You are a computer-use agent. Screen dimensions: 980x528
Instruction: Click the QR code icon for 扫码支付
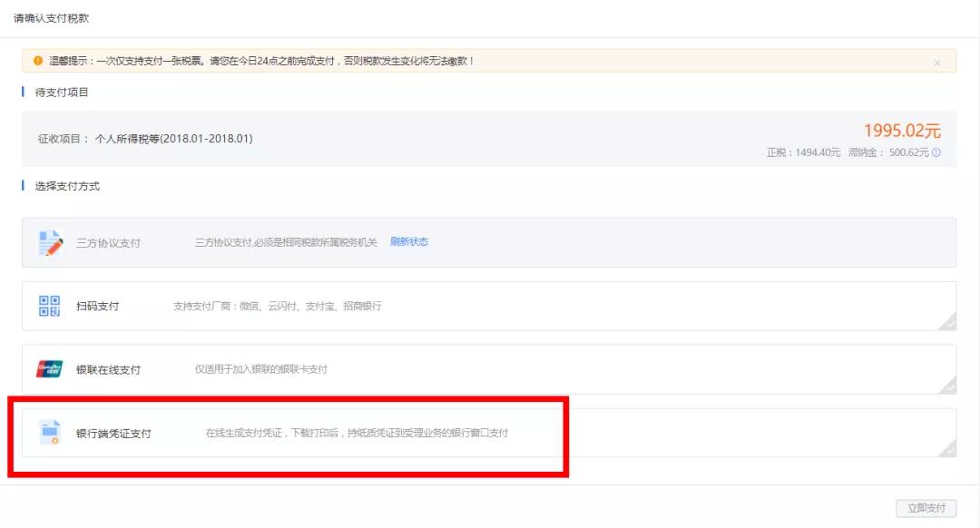(x=50, y=306)
